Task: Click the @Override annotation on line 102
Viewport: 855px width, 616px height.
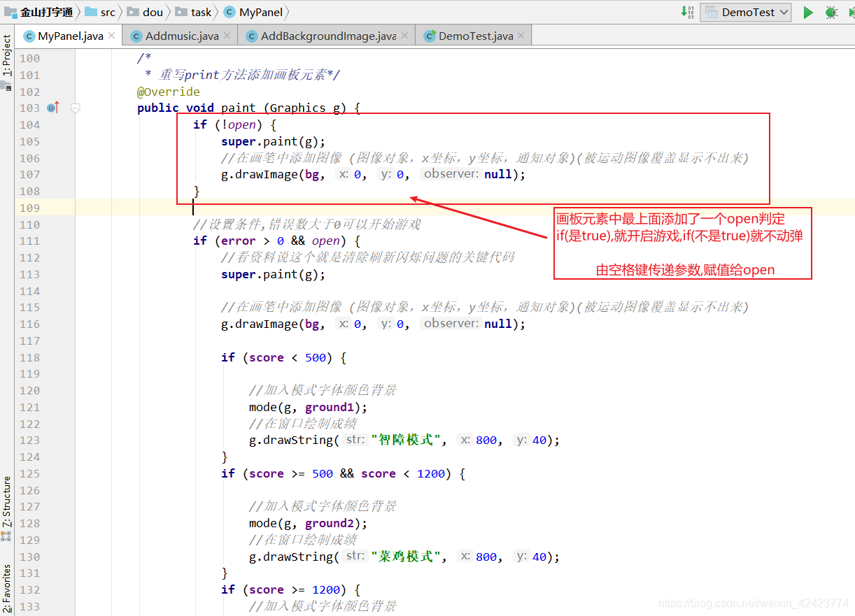Action: pos(169,92)
